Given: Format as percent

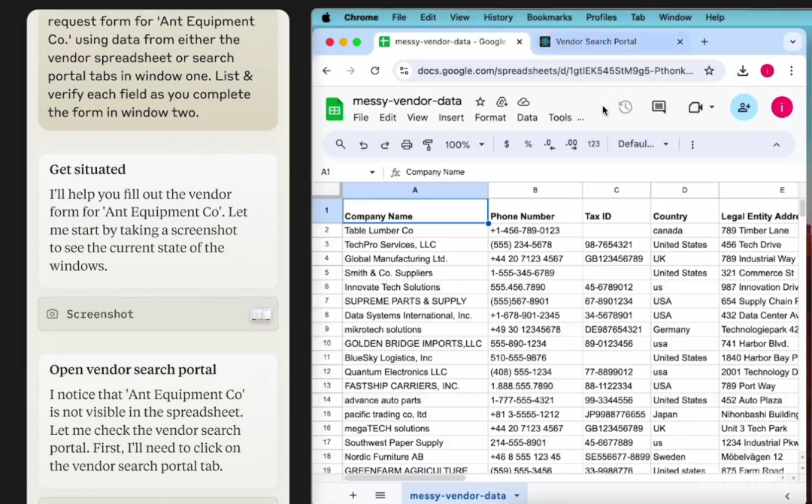Looking at the screenshot, I should pyautogui.click(x=528, y=144).
